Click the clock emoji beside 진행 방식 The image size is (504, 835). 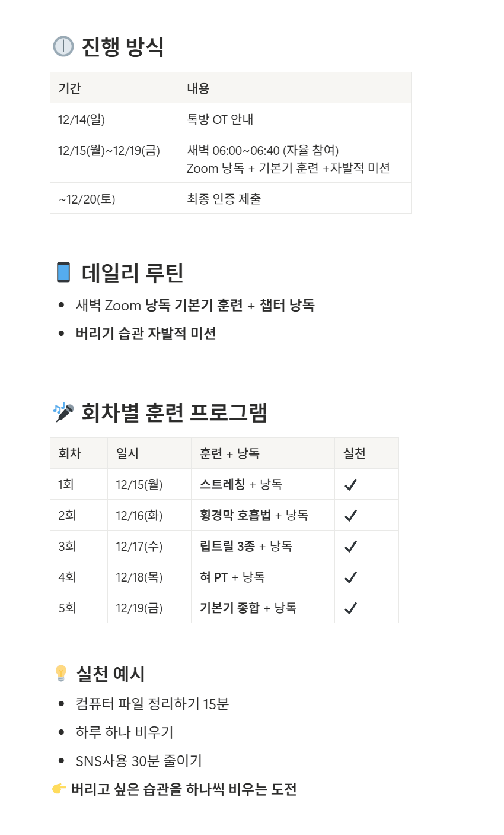tap(63, 46)
